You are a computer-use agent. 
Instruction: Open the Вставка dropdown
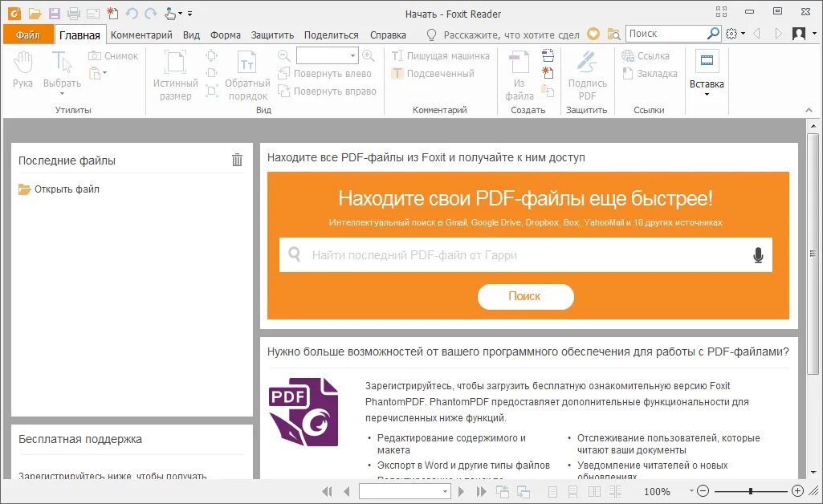(707, 73)
